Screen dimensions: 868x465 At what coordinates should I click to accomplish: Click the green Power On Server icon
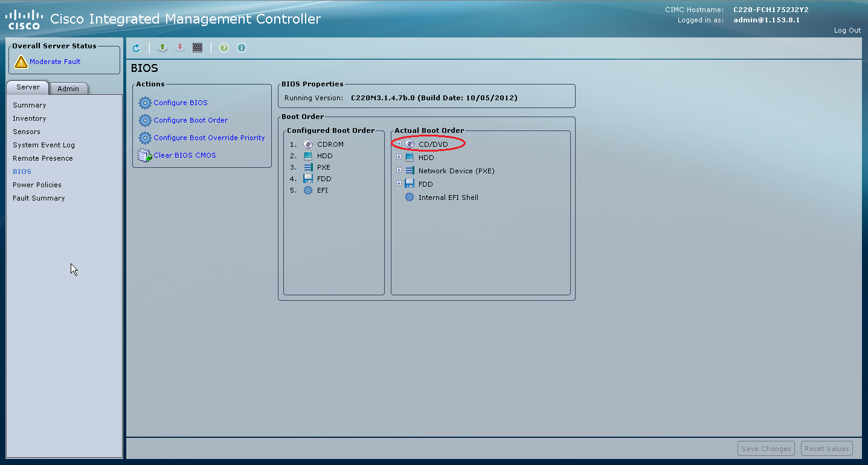click(x=162, y=48)
